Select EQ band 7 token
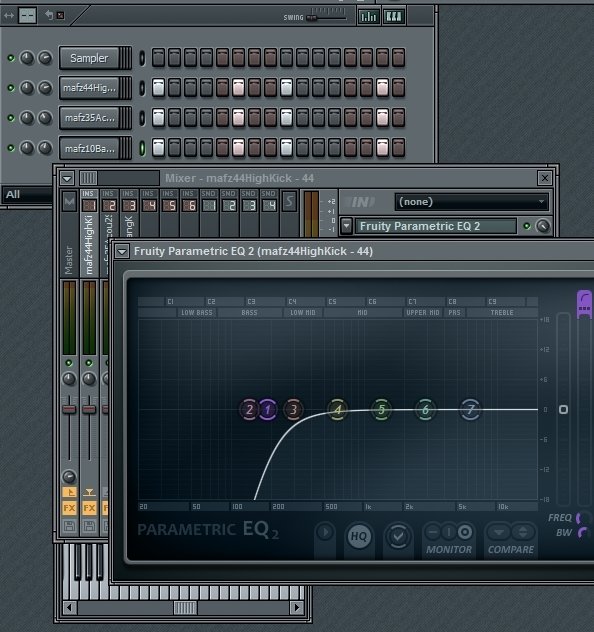This screenshot has width=594, height=632. pos(470,410)
